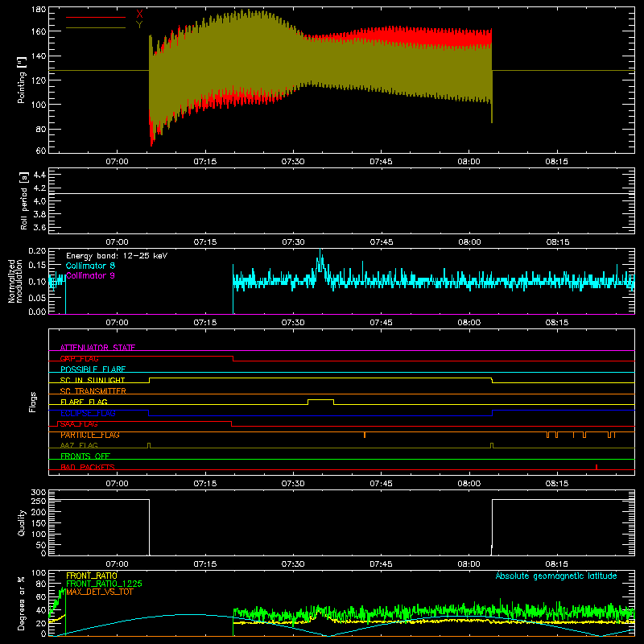The height and width of the screenshot is (644, 644).
Task: Select the red 'X' legend label
Action: point(139,14)
